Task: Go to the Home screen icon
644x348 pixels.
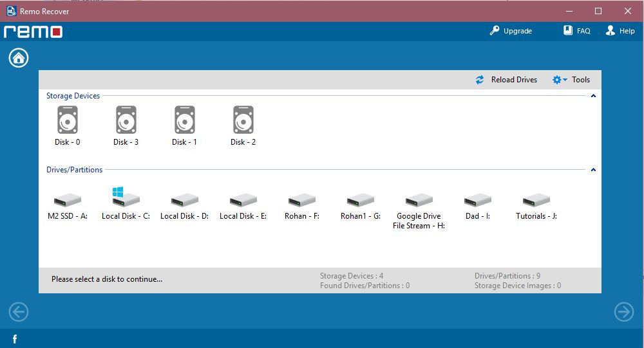Action: 19,58
